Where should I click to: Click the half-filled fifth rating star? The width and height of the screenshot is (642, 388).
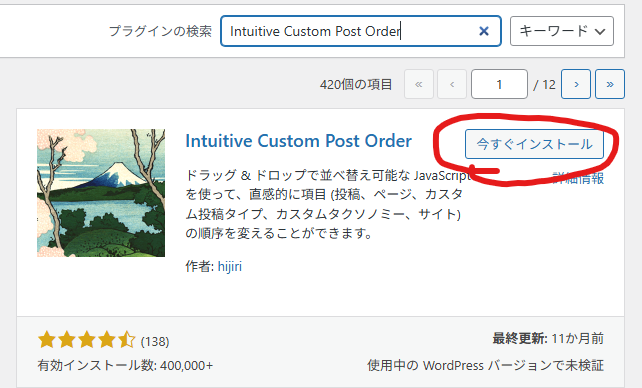coord(127,340)
